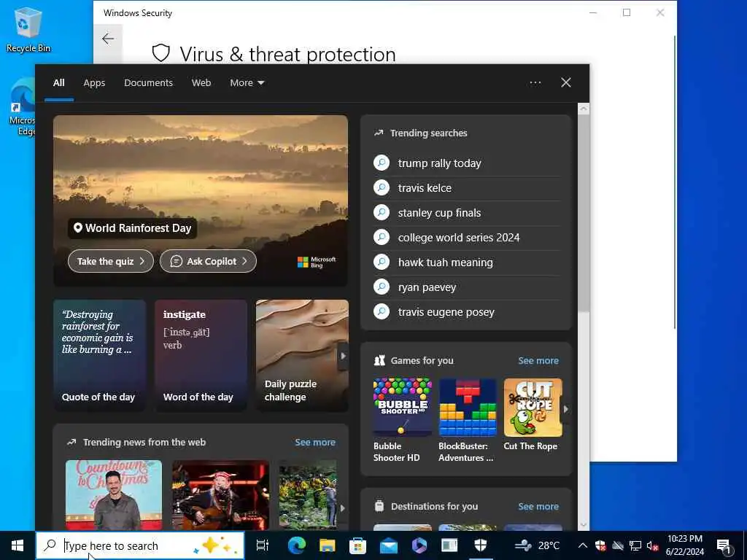This screenshot has width=747, height=560.
Task: Switch to the Apps tab
Action: [94, 83]
